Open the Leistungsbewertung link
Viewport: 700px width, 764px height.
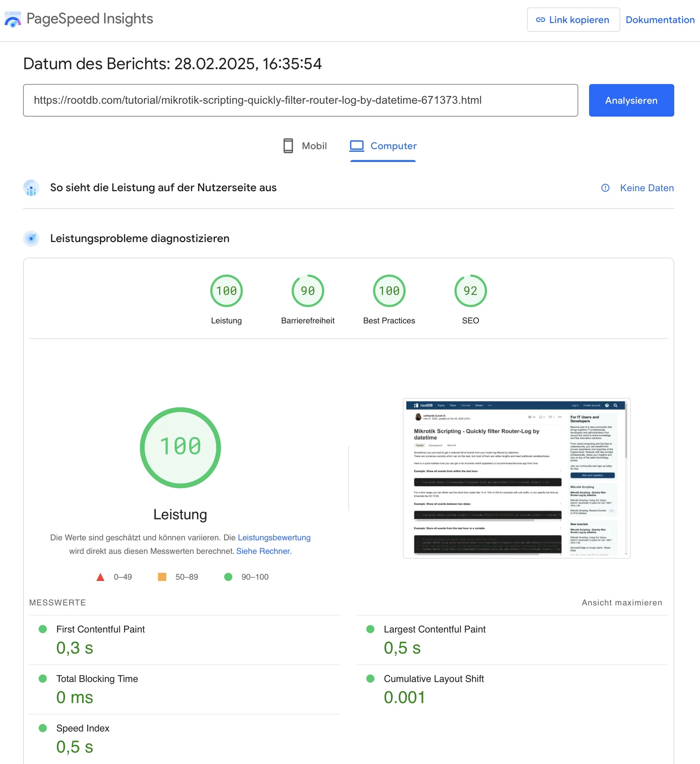(x=274, y=537)
